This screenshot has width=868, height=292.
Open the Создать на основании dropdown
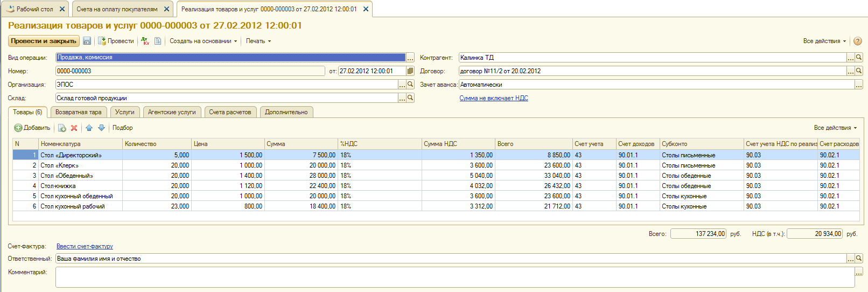click(x=203, y=41)
